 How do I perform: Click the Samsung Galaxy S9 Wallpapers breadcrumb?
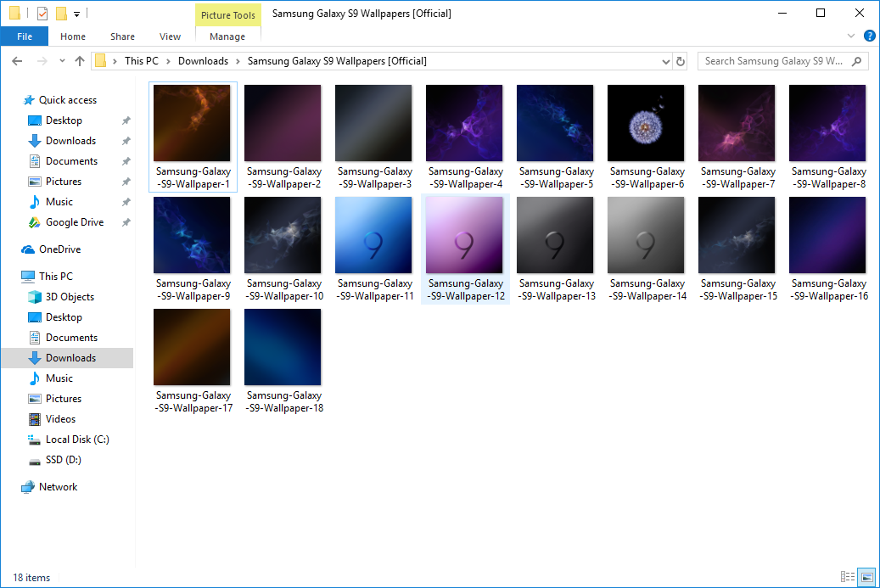(337, 61)
